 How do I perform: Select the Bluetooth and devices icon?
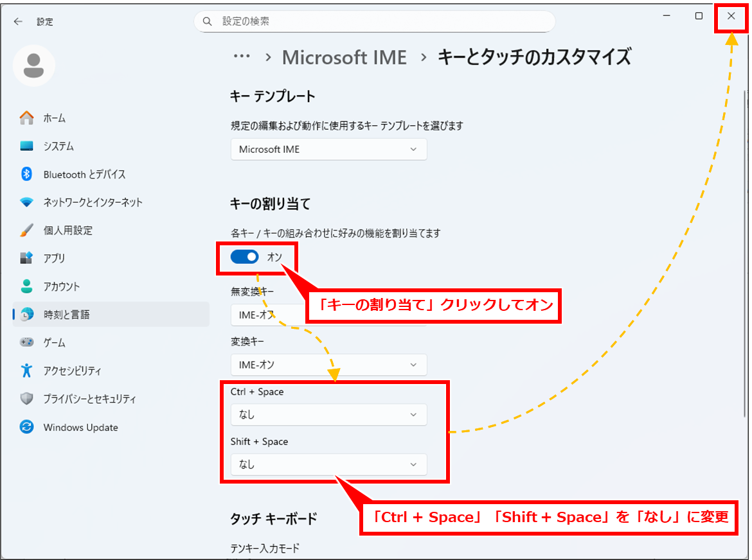(26, 174)
